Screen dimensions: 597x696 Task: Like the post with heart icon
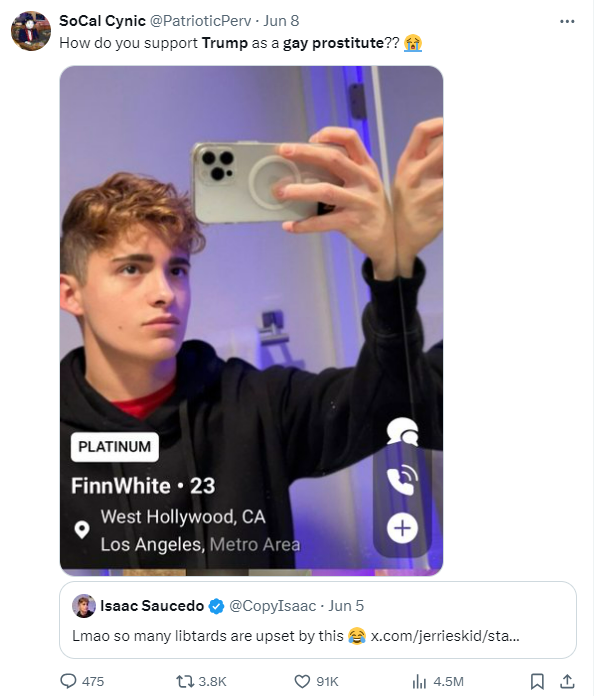pos(302,681)
